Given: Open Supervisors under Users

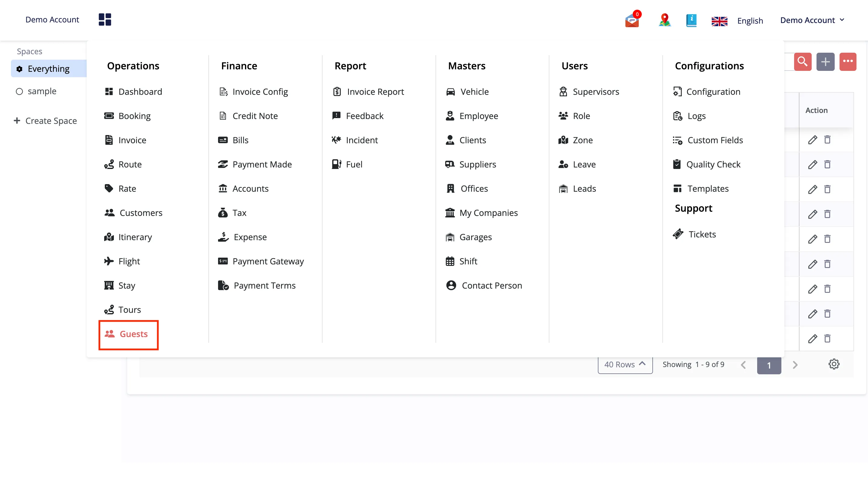Looking at the screenshot, I should coord(589,92).
